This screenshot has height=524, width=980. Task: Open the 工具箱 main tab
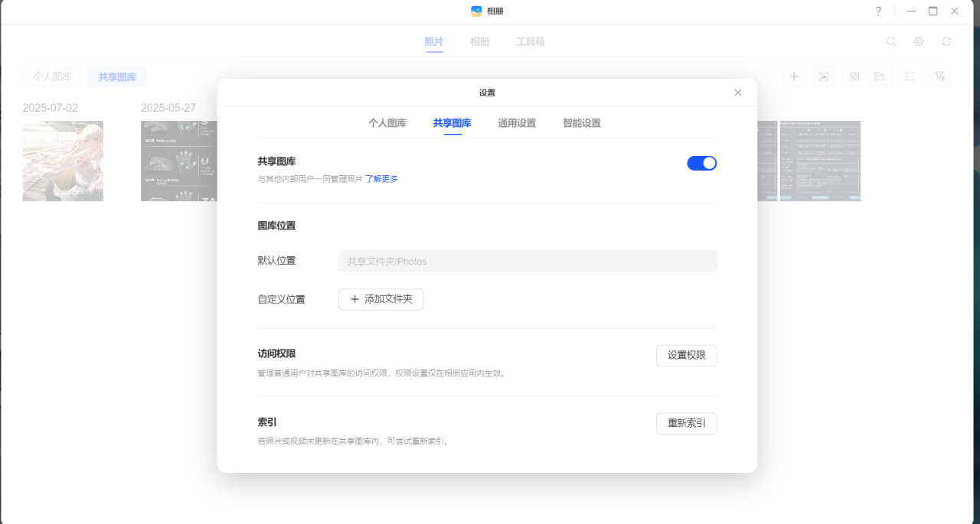(531, 41)
